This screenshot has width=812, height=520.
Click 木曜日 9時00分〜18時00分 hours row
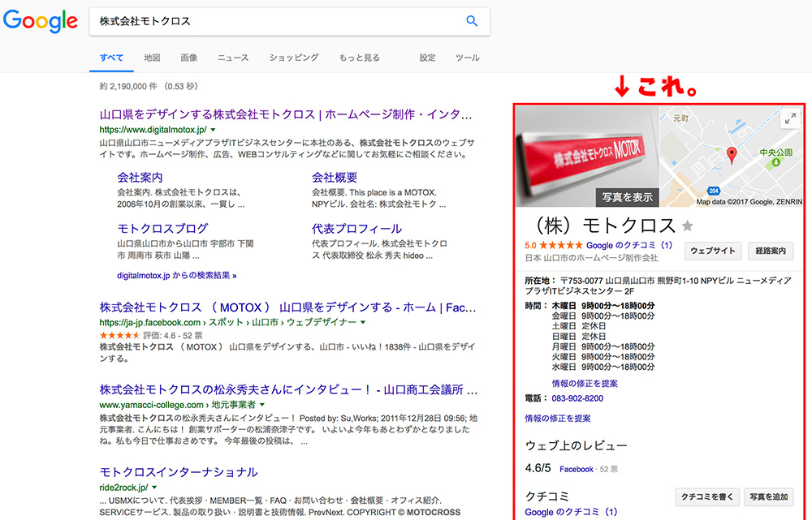[x=603, y=306]
